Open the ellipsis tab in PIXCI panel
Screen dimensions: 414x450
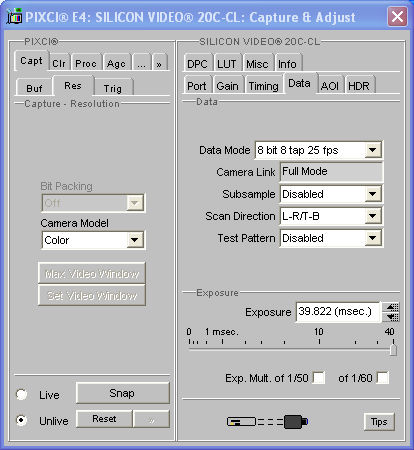click(142, 63)
